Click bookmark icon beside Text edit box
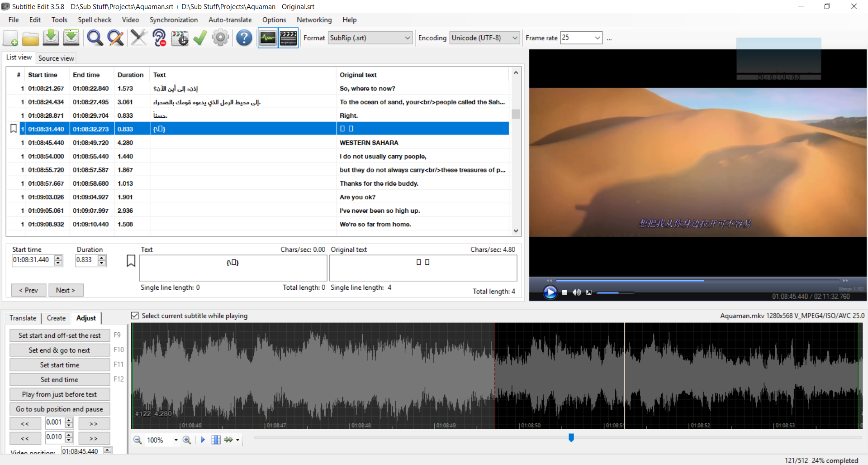Image resolution: width=868 pixels, height=465 pixels. (131, 261)
